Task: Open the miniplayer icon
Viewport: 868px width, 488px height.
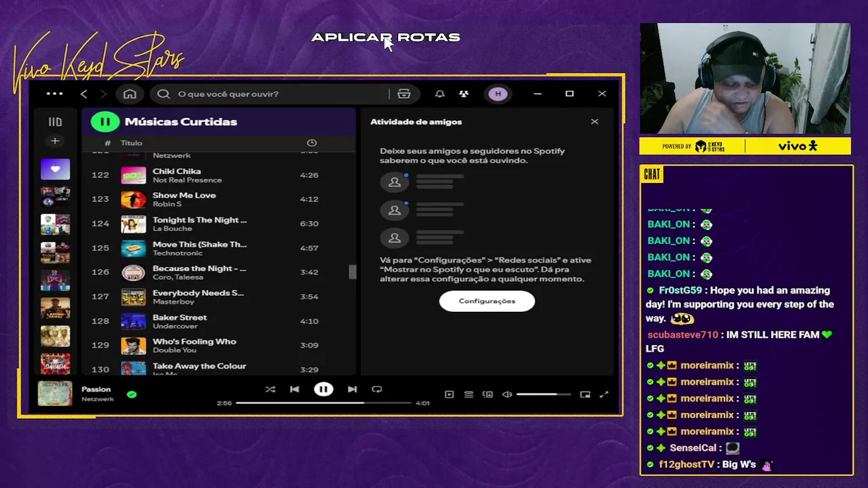Action: coord(585,394)
